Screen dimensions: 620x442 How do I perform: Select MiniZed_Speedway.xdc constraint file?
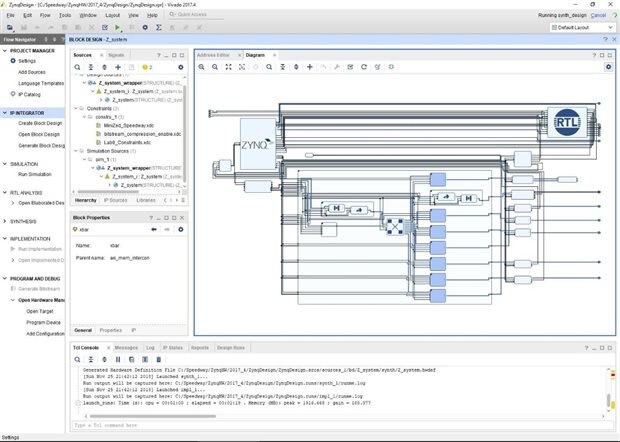(x=128, y=125)
